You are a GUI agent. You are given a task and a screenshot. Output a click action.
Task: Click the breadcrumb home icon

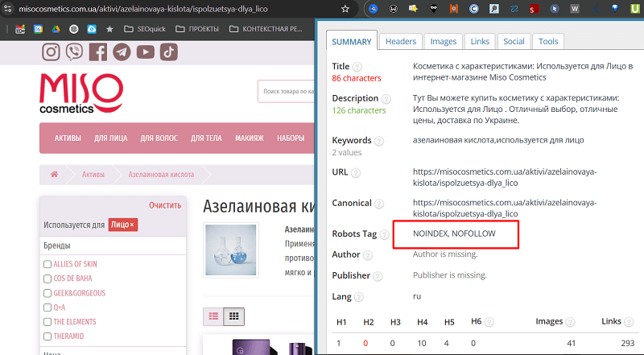[x=54, y=174]
